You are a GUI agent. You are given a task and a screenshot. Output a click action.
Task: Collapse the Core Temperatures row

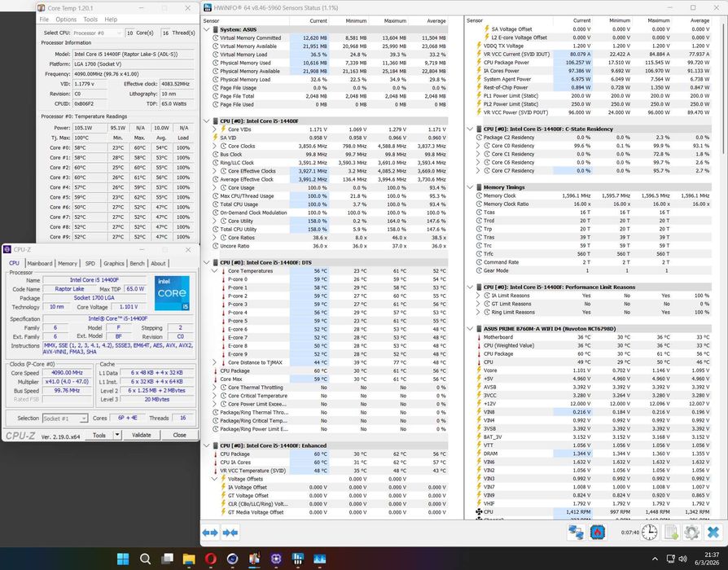(214, 270)
